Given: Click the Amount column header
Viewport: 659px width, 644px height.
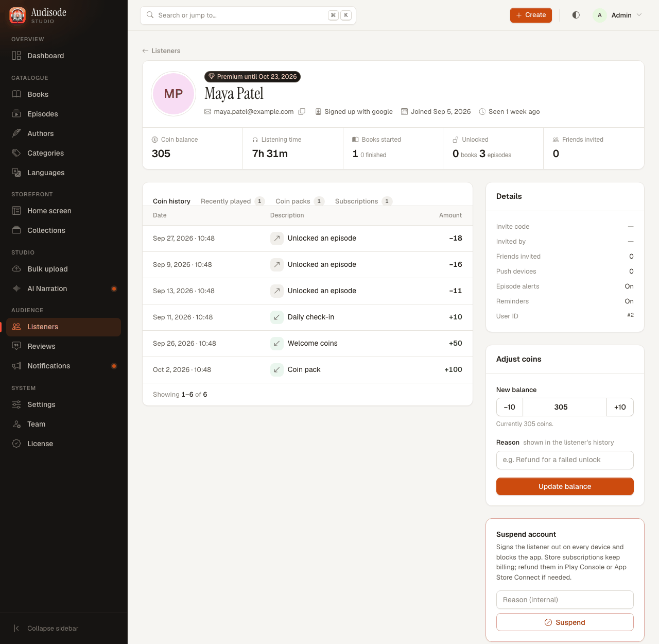Looking at the screenshot, I should [x=450, y=215].
